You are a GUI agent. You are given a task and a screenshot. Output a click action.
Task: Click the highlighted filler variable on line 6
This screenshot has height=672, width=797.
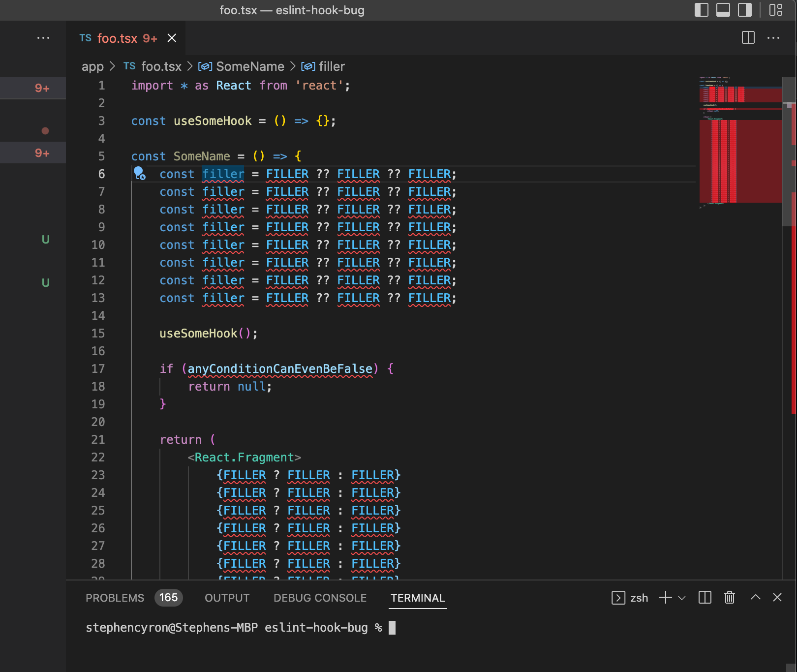click(x=223, y=174)
